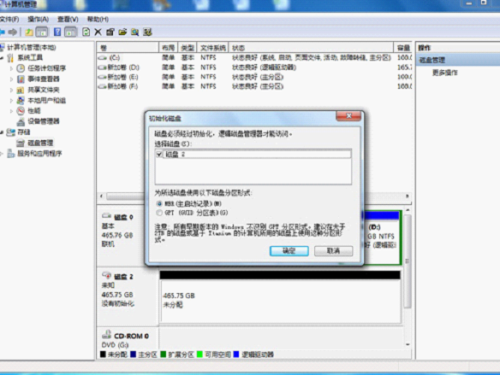Click the 事件查看器 icon in the tree
The width and height of the screenshot is (500, 375).
point(21,79)
